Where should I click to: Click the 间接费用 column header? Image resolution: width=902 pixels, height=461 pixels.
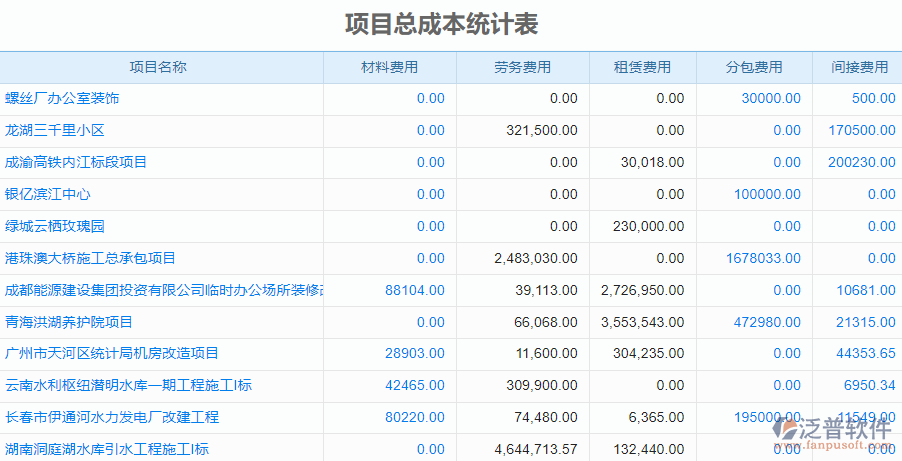[860, 67]
